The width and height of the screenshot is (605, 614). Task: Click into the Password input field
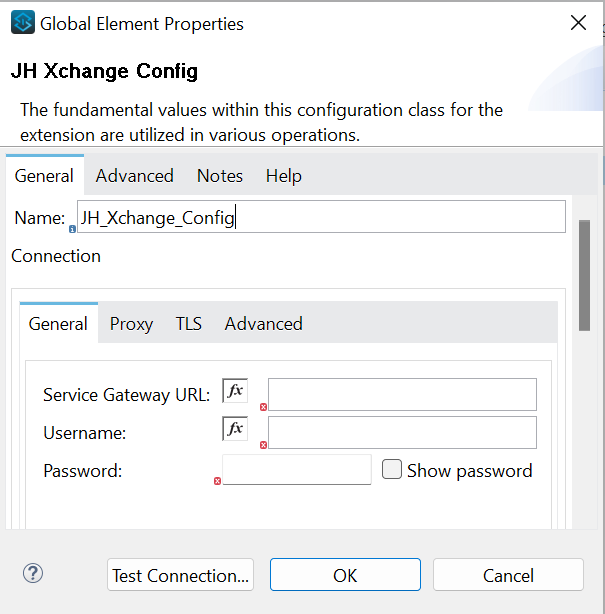[297, 470]
